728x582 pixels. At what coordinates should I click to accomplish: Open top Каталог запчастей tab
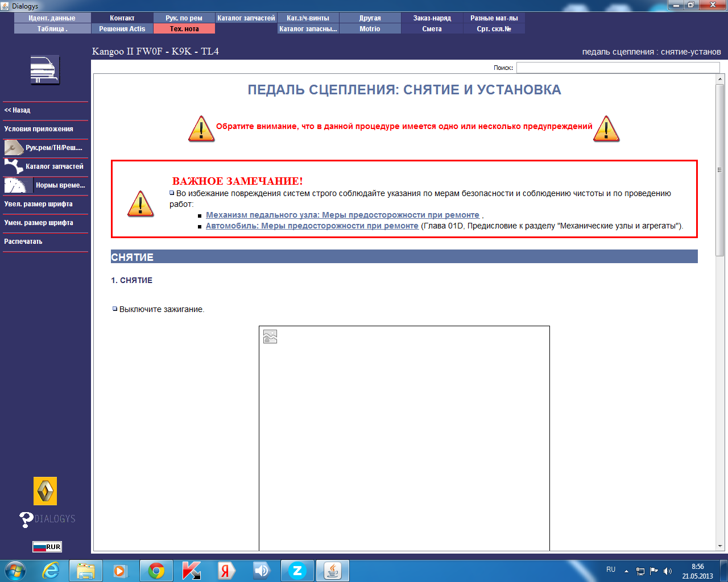[246, 18]
